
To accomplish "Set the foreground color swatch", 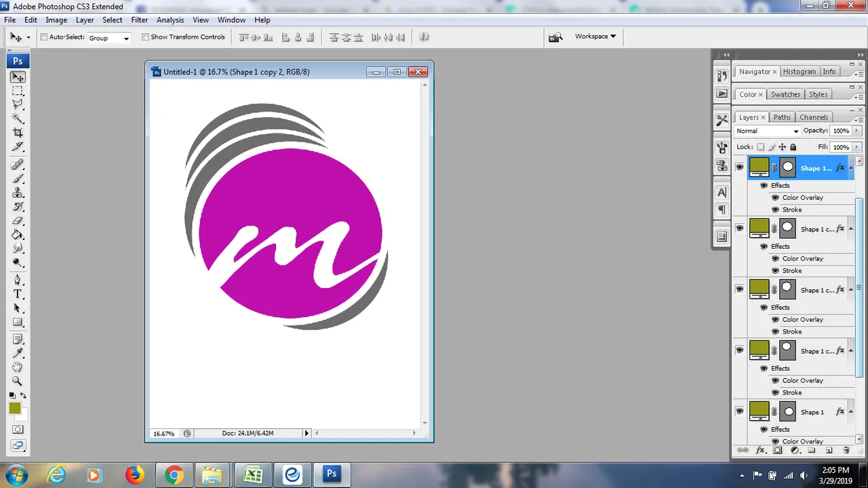I will point(14,408).
